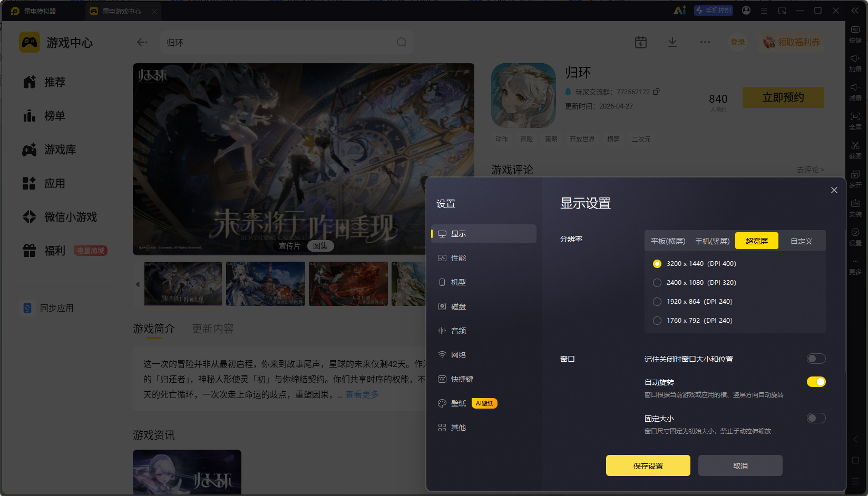Click the search field containing 归环
This screenshot has width=868, height=496.
click(x=286, y=42)
